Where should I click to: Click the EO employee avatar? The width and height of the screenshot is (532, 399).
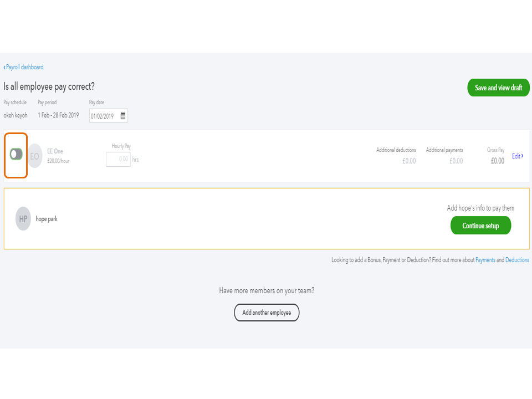pos(35,156)
